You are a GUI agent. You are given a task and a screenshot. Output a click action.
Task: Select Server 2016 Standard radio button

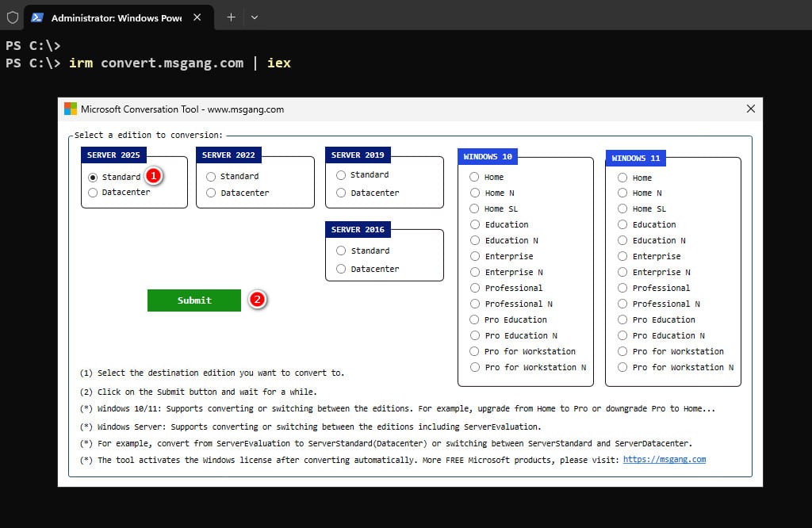341,251
